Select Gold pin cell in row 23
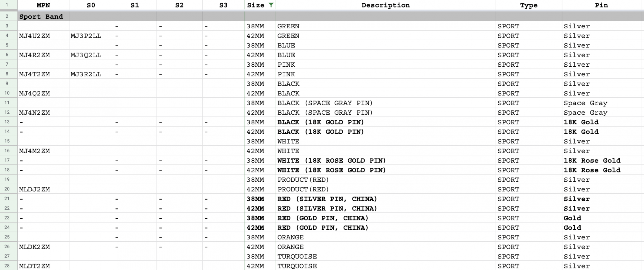Image resolution: width=644 pixels, height=270 pixels. [x=601, y=218]
